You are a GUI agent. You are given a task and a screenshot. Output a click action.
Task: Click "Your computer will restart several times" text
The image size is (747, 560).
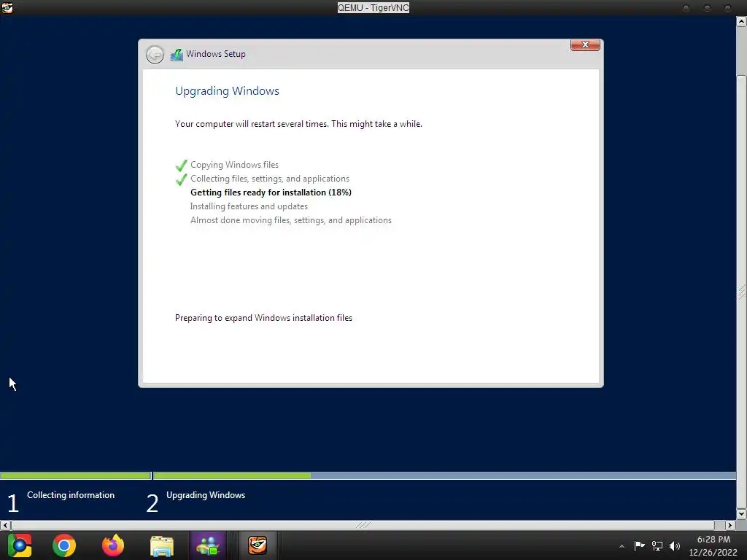click(298, 124)
